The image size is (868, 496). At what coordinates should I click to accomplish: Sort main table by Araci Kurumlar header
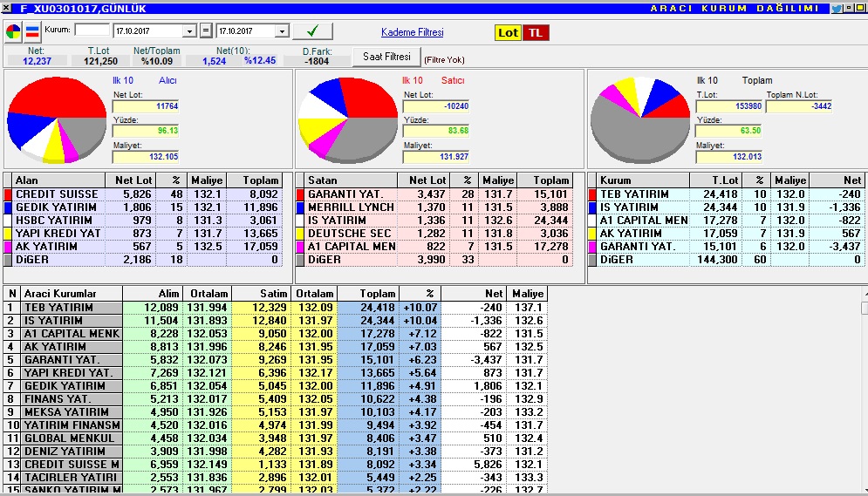(x=72, y=294)
